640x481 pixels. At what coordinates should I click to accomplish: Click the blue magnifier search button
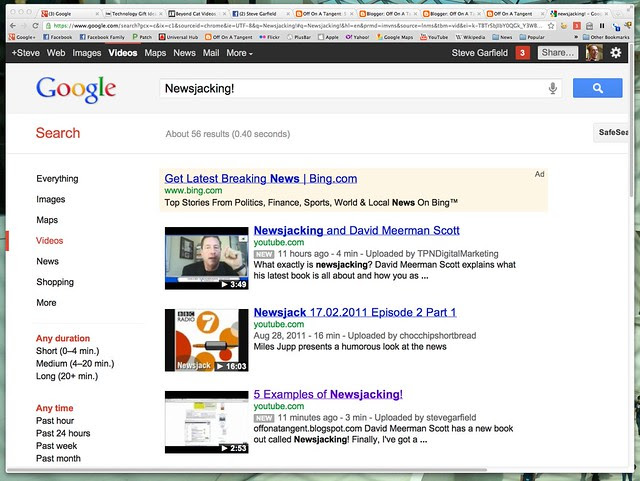click(x=598, y=88)
